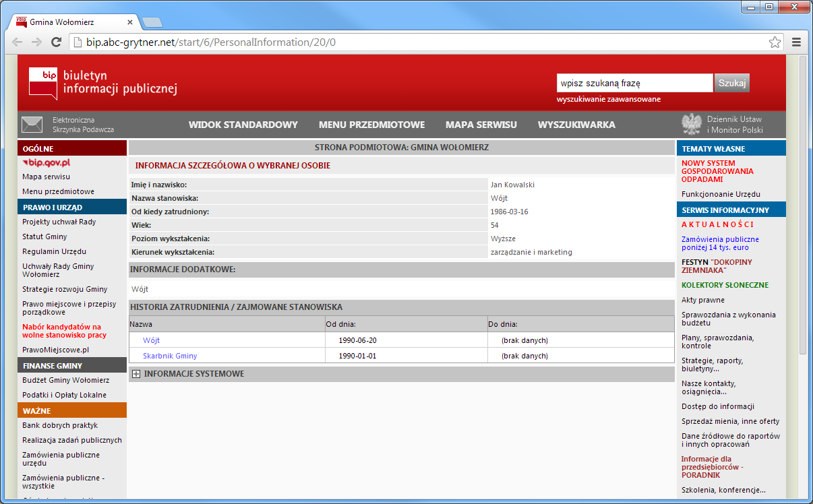813x504 pixels.
Task: Click the Skarbnik Gminy position link
Action: pyautogui.click(x=170, y=356)
